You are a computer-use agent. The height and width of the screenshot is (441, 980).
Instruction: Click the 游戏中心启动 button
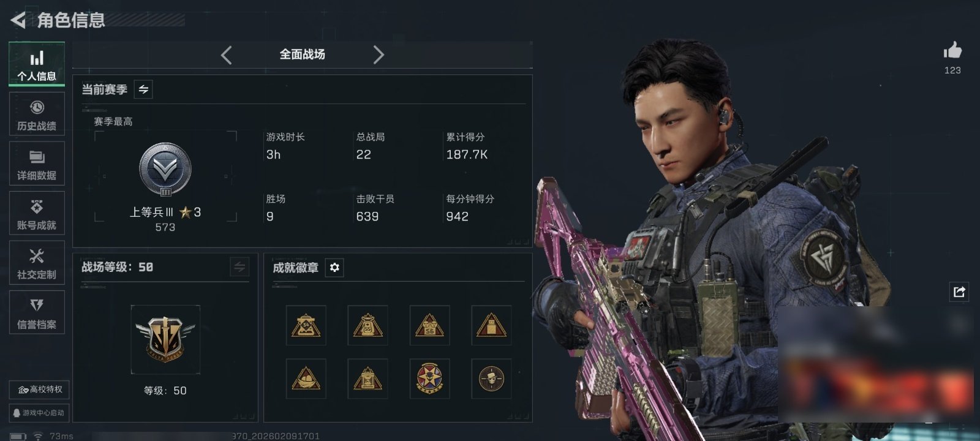40,413
